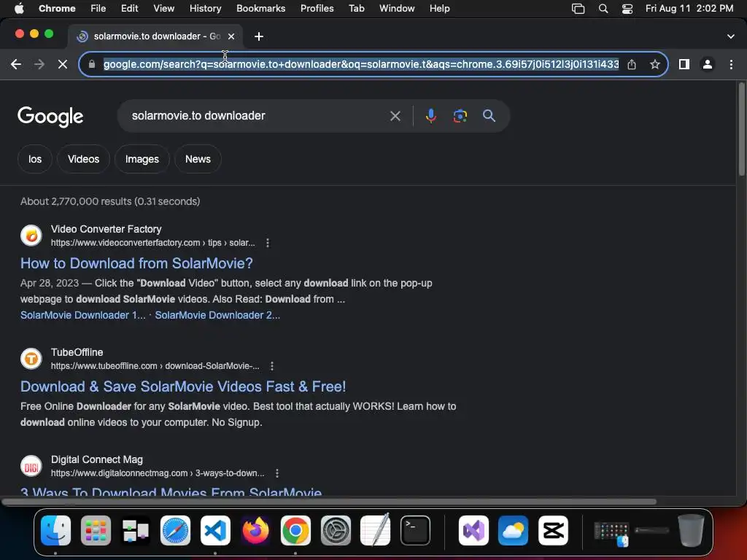The image size is (747, 560).
Task: Clear the Google search box text
Action: tap(395, 116)
